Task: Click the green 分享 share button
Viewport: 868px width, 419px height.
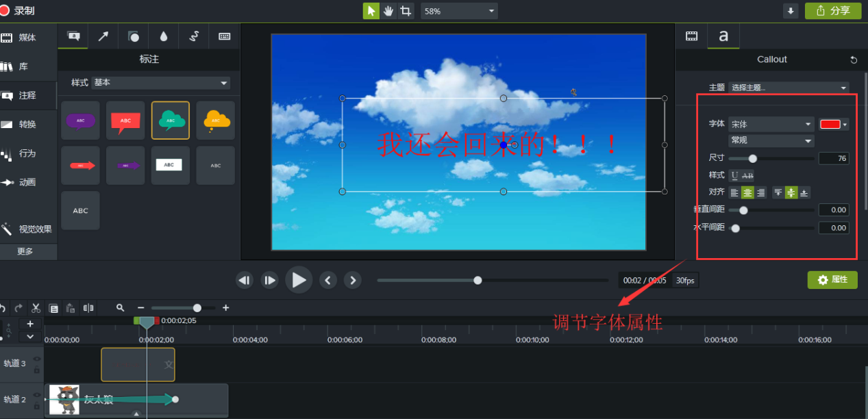Action: (x=833, y=11)
